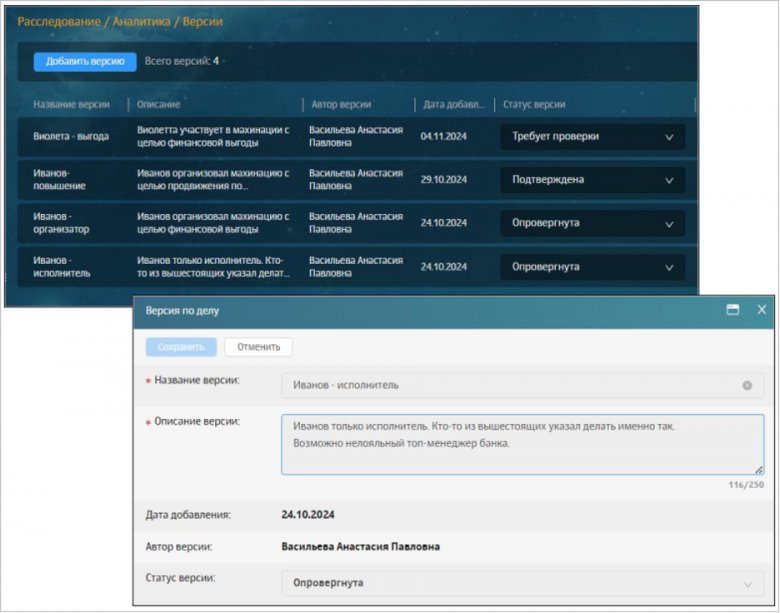Click the Название версии input field
Image resolution: width=780 pixels, height=613 pixels.
(510, 385)
